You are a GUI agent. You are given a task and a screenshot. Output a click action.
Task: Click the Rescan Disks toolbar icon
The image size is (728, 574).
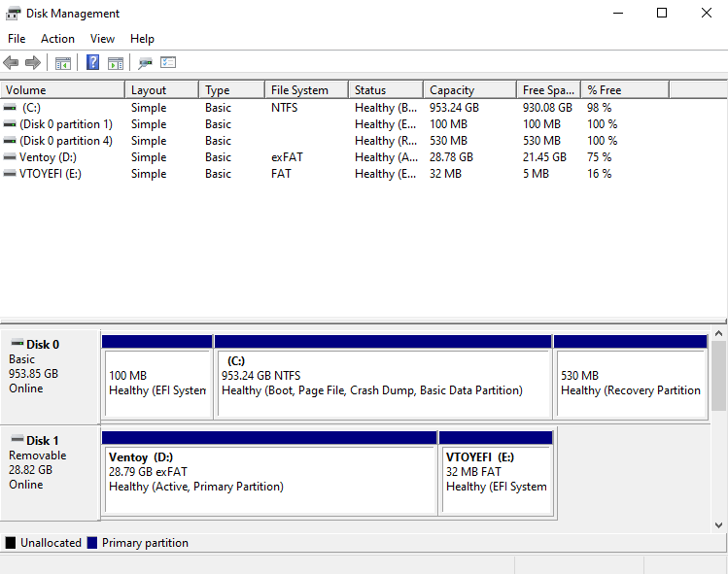[146, 63]
